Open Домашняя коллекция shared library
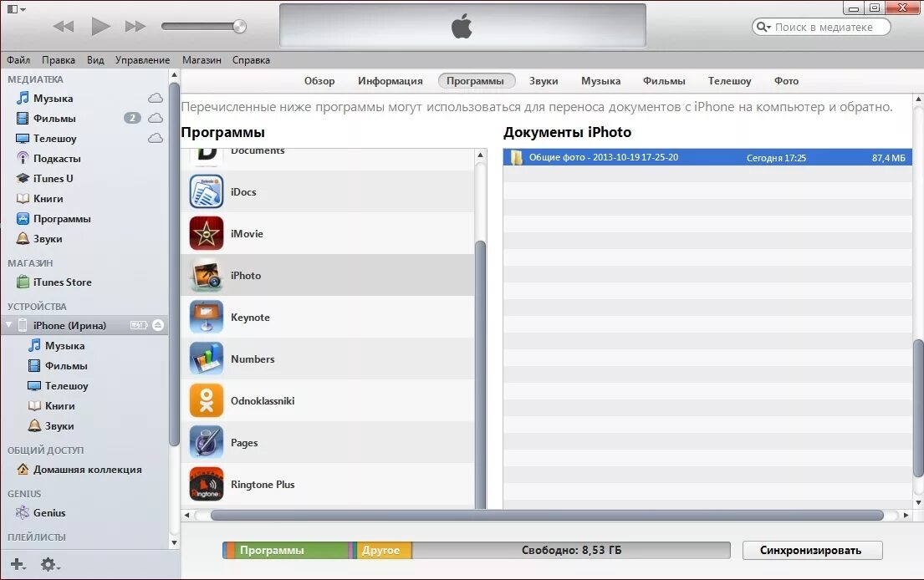The image size is (924, 580). (87, 470)
